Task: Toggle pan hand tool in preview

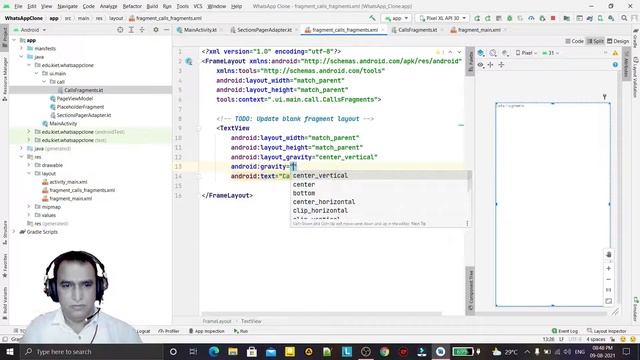Action: 609,254
